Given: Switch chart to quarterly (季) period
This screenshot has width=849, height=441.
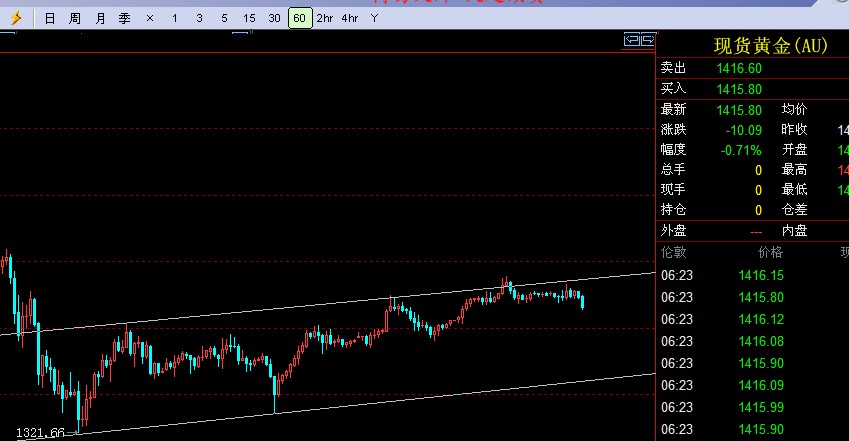Looking at the screenshot, I should point(125,18).
